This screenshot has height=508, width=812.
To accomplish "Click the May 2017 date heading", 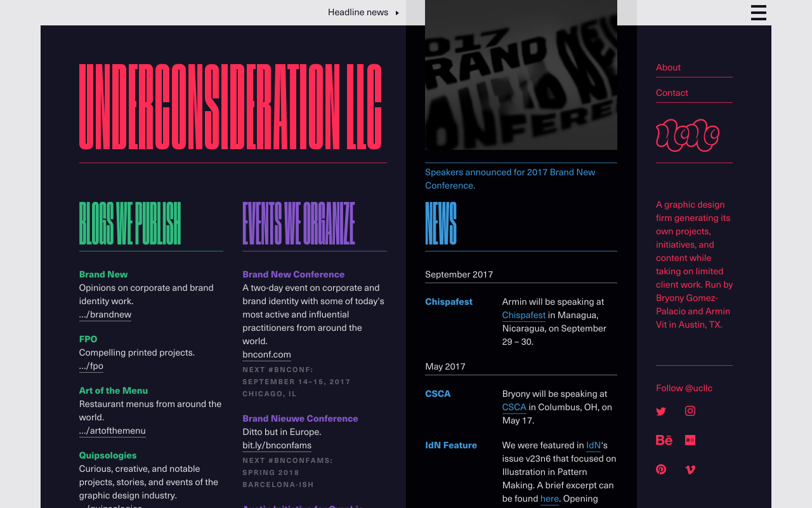I will pyautogui.click(x=445, y=366).
